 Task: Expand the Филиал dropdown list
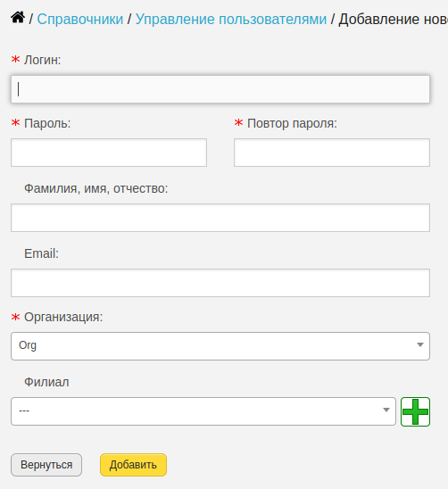(203, 411)
